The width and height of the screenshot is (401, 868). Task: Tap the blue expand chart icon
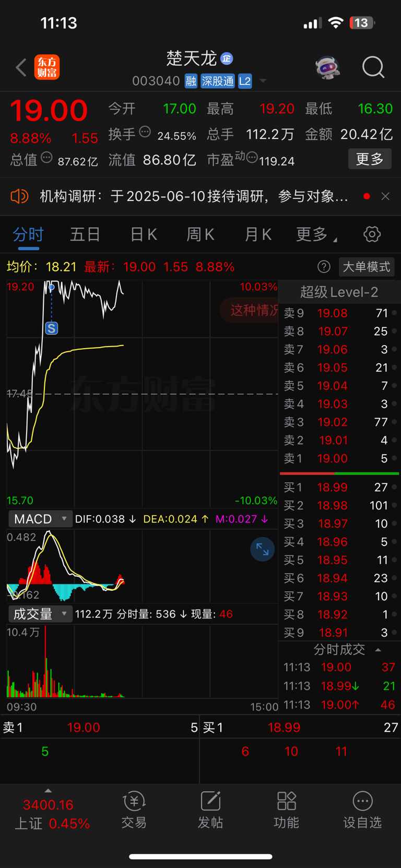pos(263,550)
